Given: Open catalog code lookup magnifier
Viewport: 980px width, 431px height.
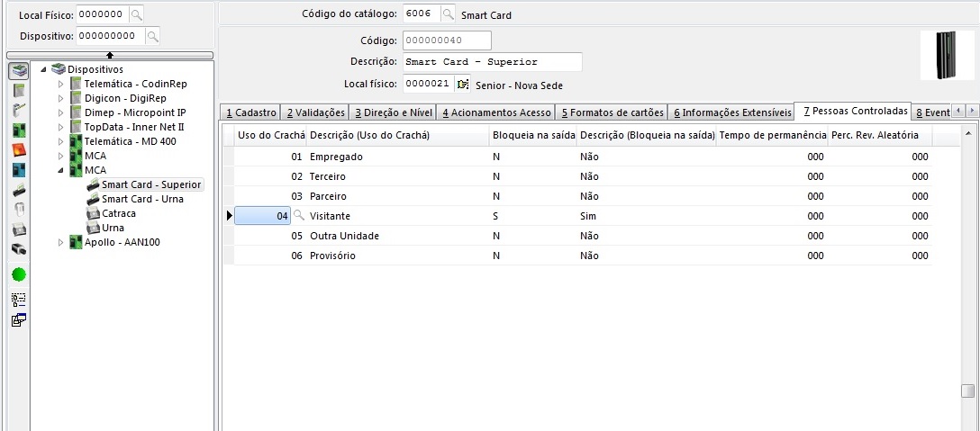Looking at the screenshot, I should tap(449, 14).
